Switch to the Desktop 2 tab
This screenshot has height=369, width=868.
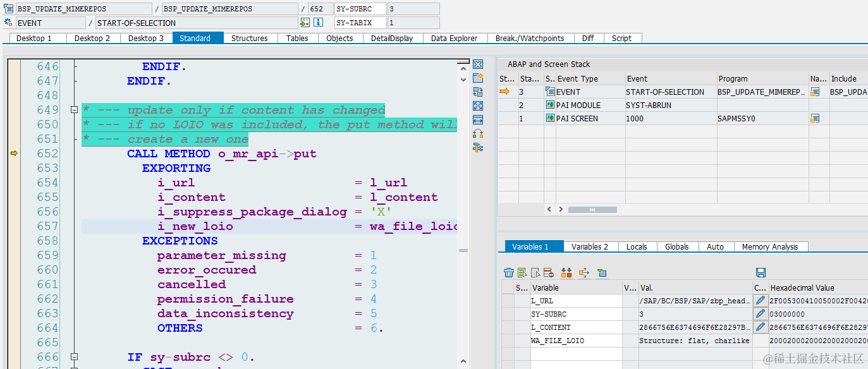pyautogui.click(x=92, y=38)
